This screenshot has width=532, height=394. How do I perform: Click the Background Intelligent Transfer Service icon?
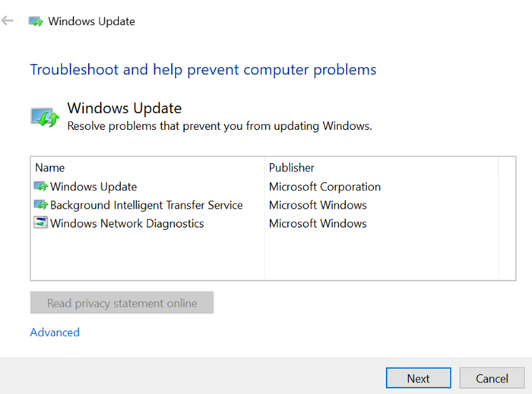click(40, 205)
